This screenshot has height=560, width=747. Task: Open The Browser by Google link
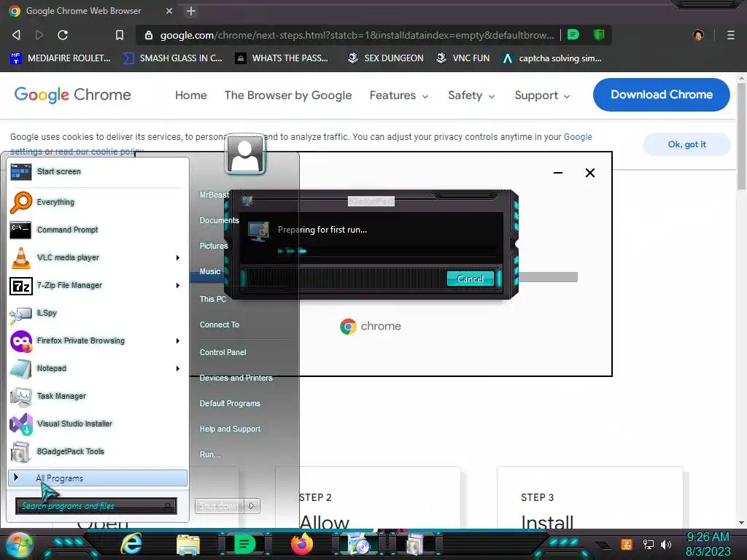click(288, 96)
